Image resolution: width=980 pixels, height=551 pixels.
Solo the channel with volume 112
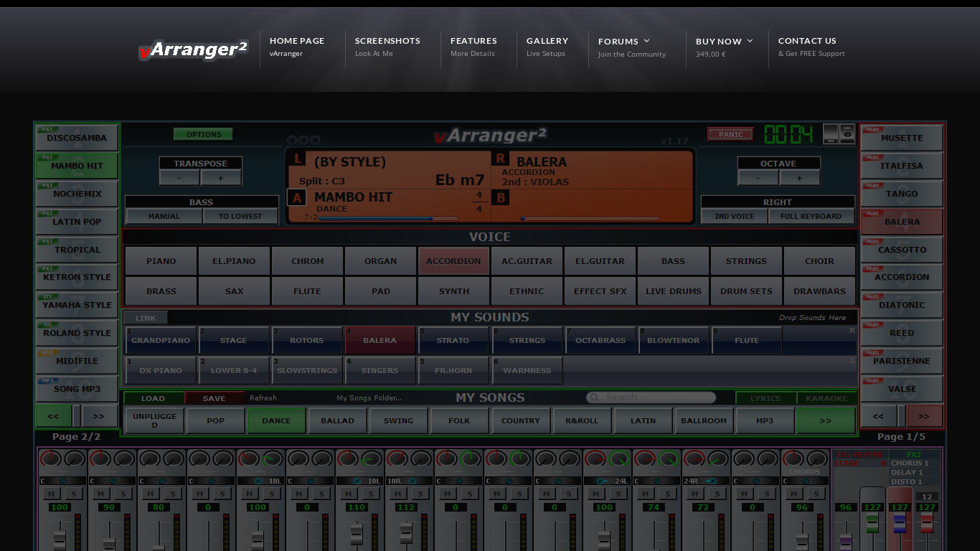pos(419,494)
